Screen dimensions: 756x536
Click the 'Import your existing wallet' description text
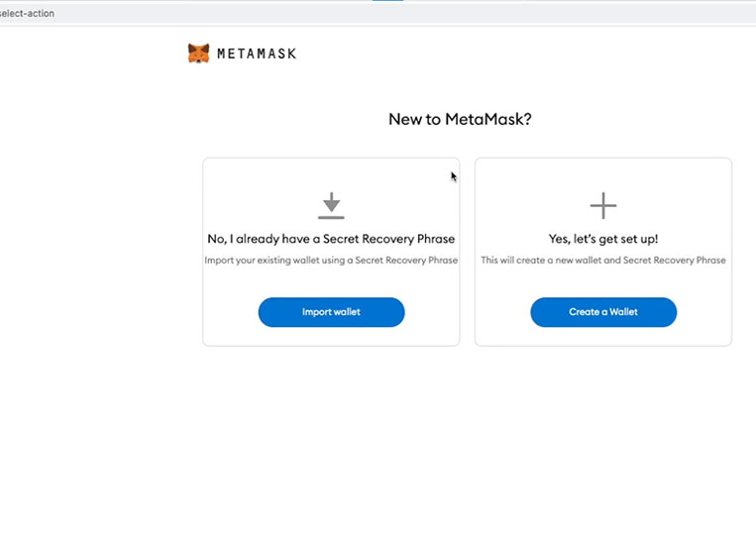tap(331, 261)
